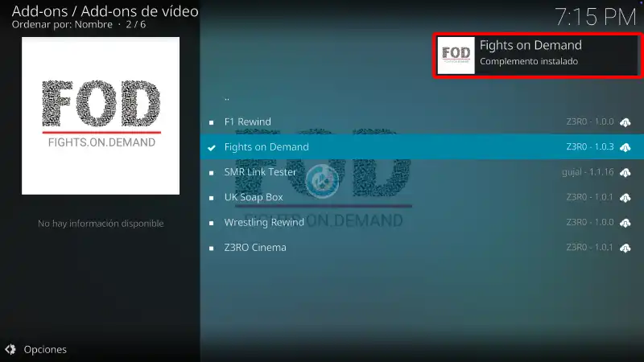
Task: Go up via the '..' parent folder row
Action: [x=422, y=97]
